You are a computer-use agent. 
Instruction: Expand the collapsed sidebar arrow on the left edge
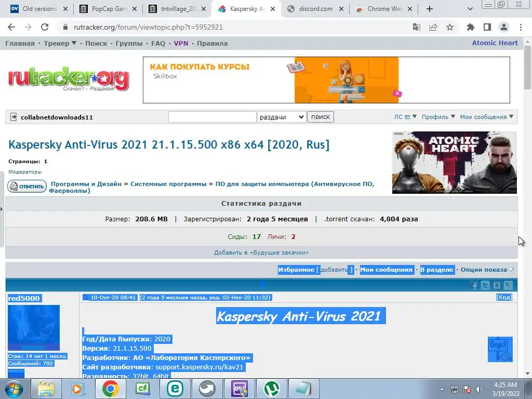[x=2, y=209]
